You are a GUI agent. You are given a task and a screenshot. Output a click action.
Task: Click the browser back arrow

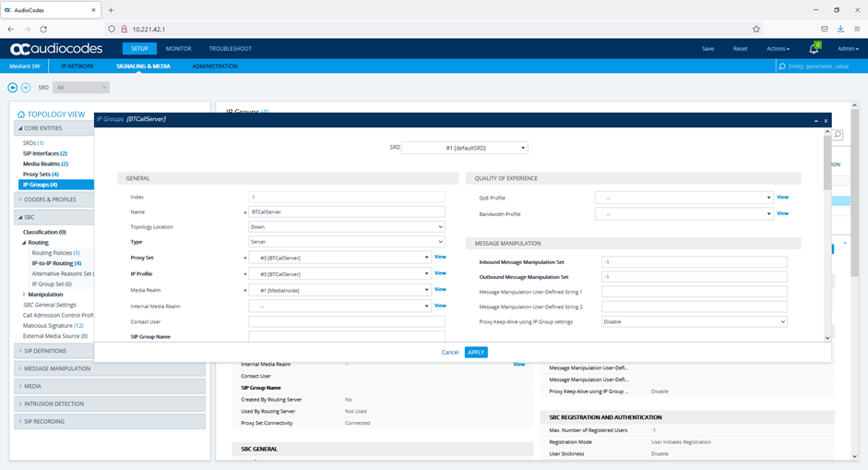pyautogui.click(x=11, y=30)
